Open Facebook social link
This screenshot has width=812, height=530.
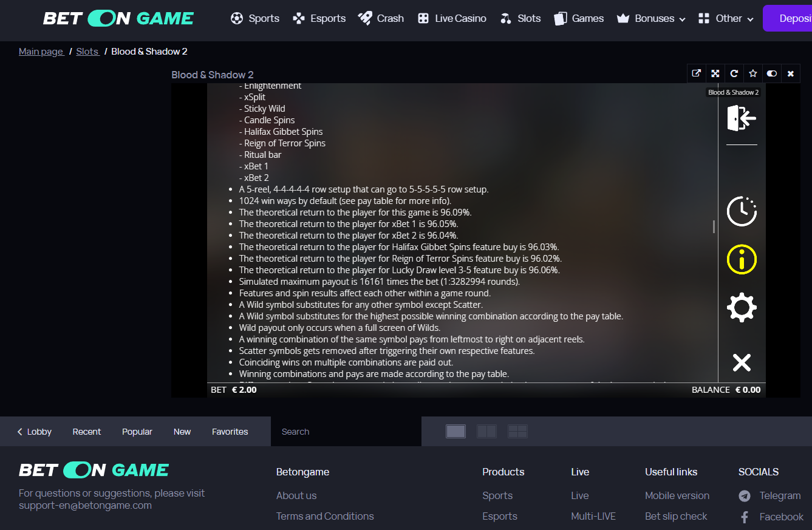[782, 517]
